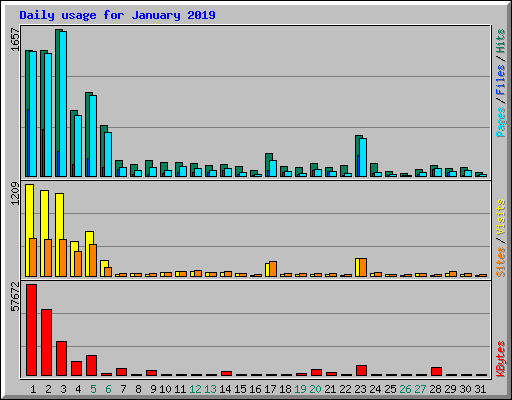This screenshot has width=512, height=400.
Task: Click the cyan hits bar for day 4
Action: [78, 146]
